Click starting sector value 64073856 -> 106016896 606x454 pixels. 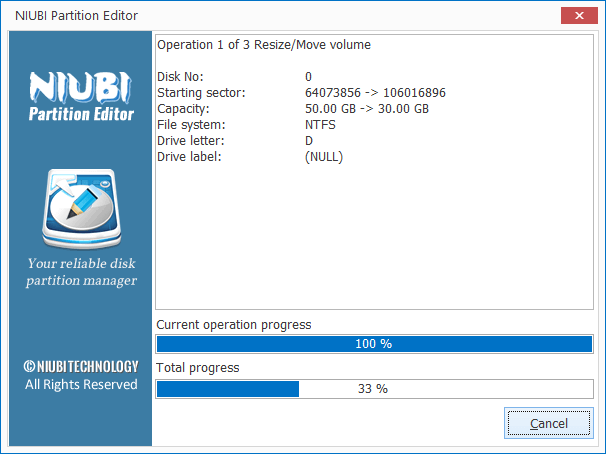pos(375,93)
